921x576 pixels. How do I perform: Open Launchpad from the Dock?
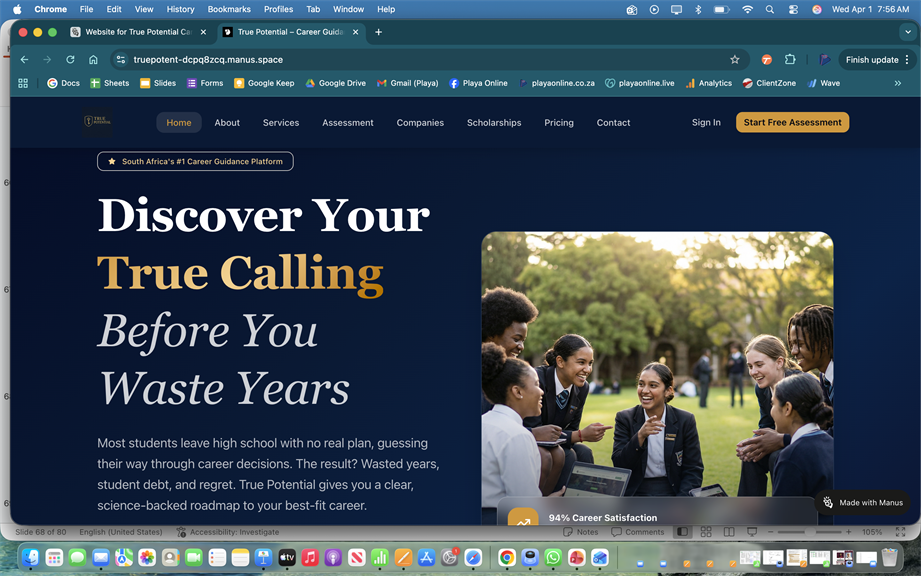(54, 557)
